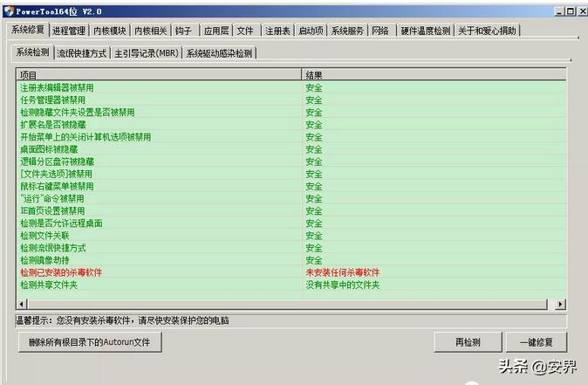This screenshot has height=385, width=588.
Task: Select the 逻辑分区盘符被隐藏 row
Action: pos(291,162)
